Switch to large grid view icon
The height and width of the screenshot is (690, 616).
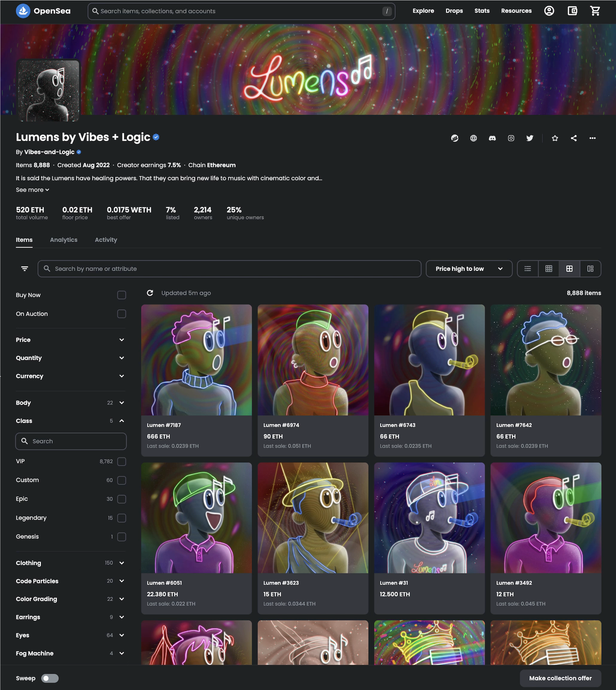tap(569, 269)
